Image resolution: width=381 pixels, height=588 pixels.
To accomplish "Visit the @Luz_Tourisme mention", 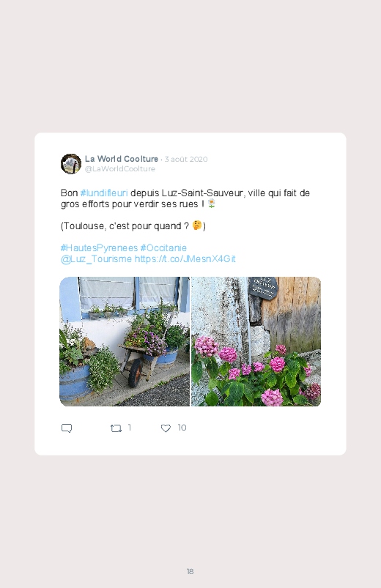I will pyautogui.click(x=96, y=259).
